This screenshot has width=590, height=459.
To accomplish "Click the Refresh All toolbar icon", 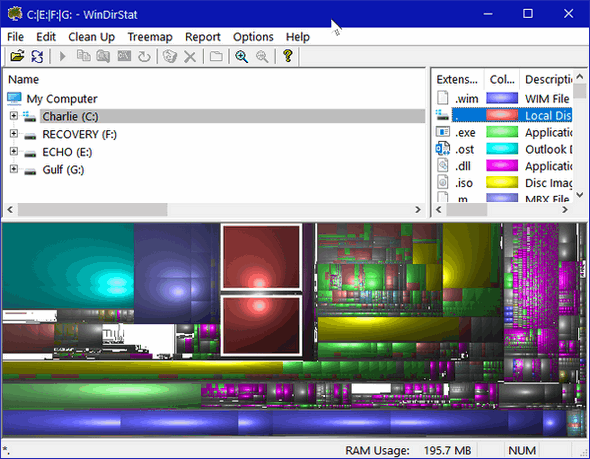I will [x=37, y=56].
